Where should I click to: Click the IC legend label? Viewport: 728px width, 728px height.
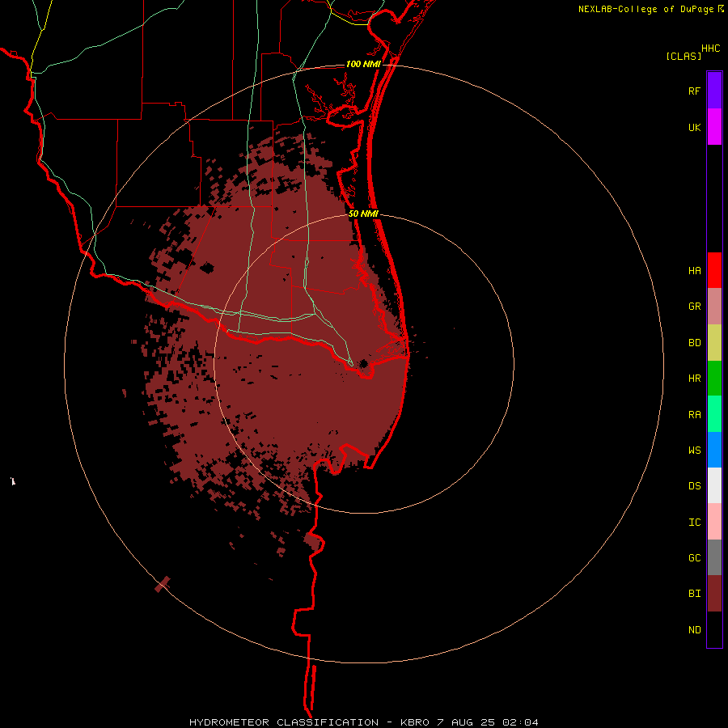tap(694, 523)
